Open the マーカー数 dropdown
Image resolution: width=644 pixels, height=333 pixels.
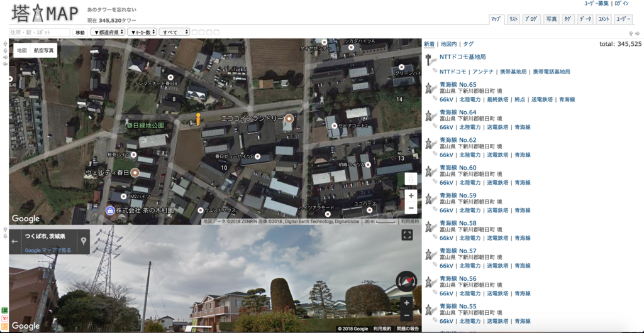coord(143,32)
